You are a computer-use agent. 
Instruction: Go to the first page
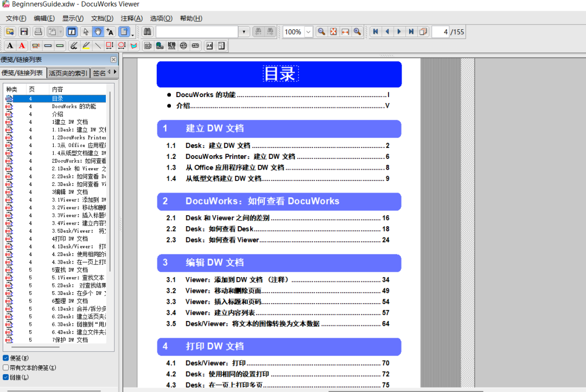[375, 32]
